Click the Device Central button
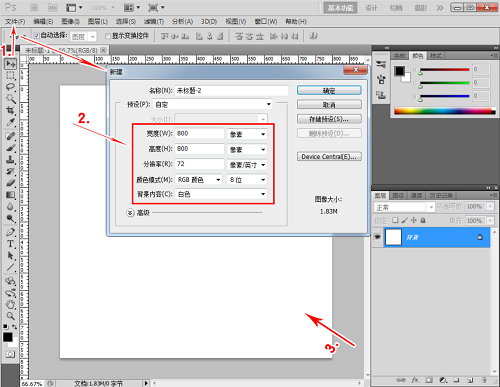 point(329,156)
